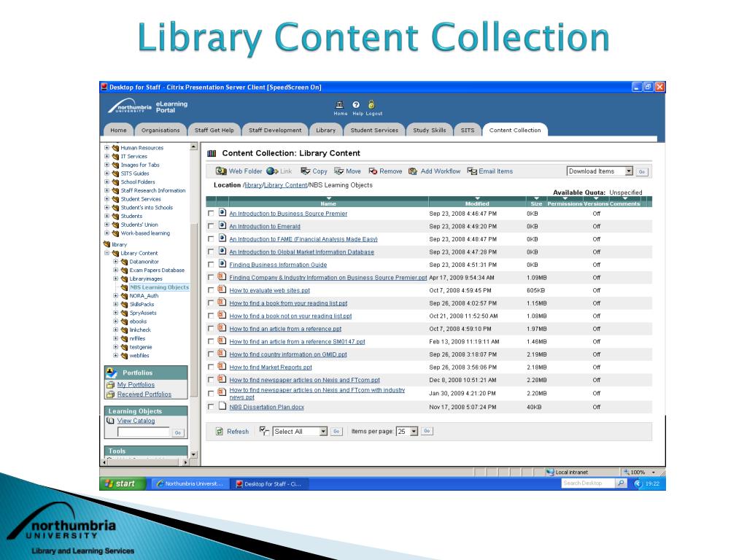This screenshot has width=747, height=560.
Task: Click the Content Collection books icon in heading
Action: pos(212,153)
